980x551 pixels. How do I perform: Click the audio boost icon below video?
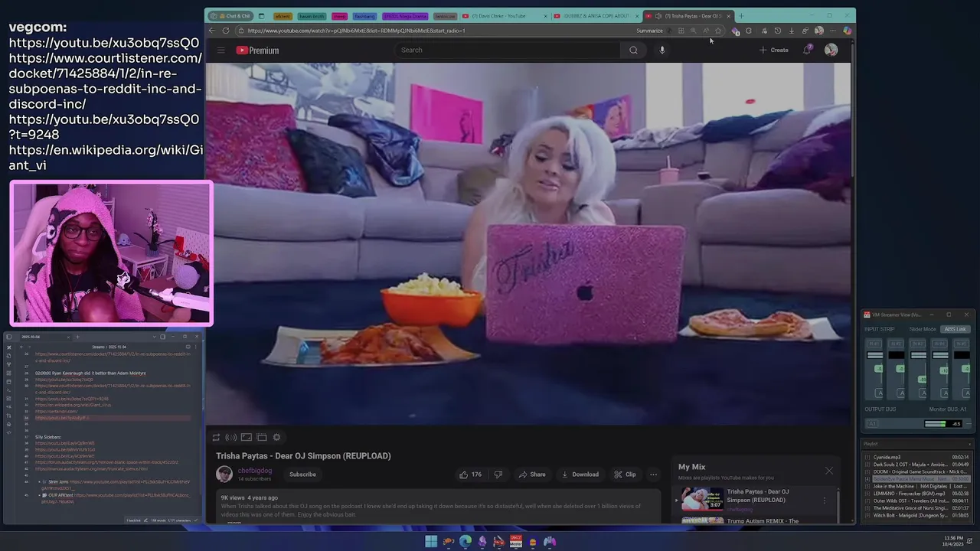(x=231, y=438)
